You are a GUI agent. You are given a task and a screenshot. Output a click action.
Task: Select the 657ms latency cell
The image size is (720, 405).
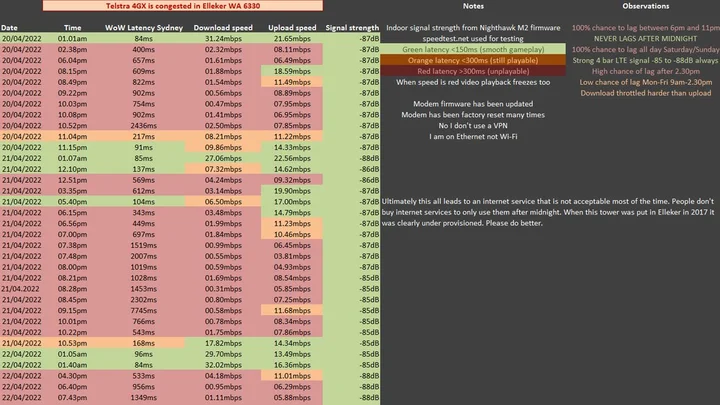pyautogui.click(x=144, y=60)
